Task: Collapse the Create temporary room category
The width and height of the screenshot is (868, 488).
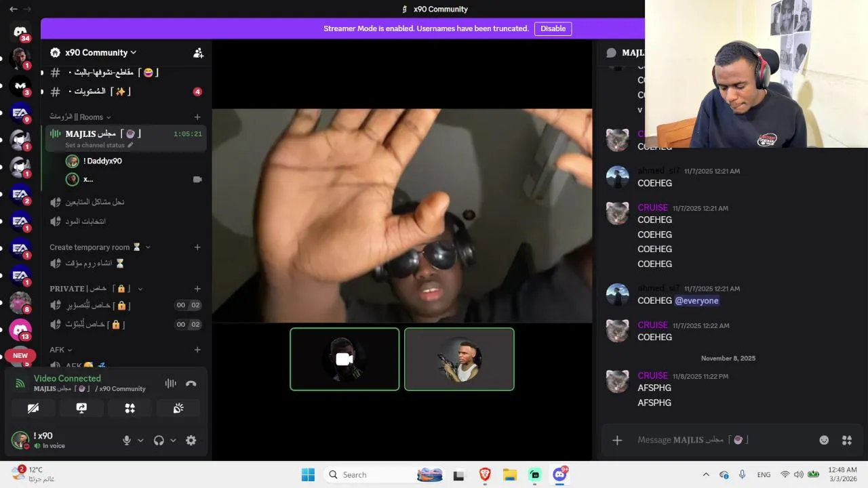Action: coord(100,247)
